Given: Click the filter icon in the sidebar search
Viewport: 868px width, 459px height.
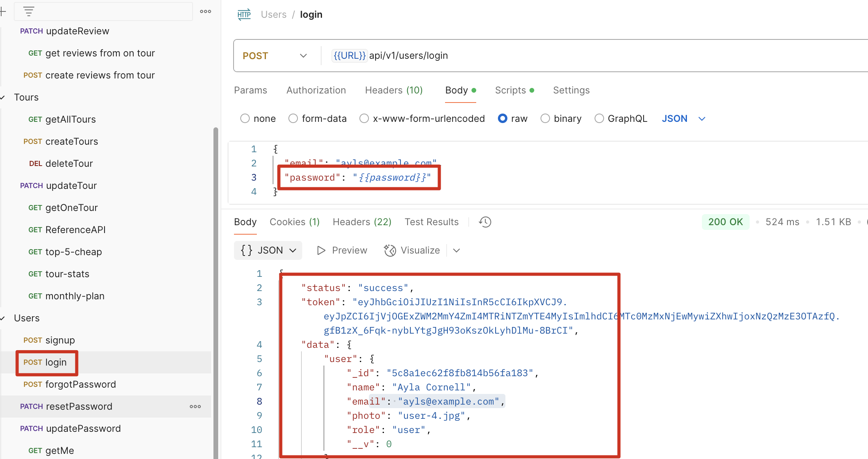Looking at the screenshot, I should tap(29, 11).
